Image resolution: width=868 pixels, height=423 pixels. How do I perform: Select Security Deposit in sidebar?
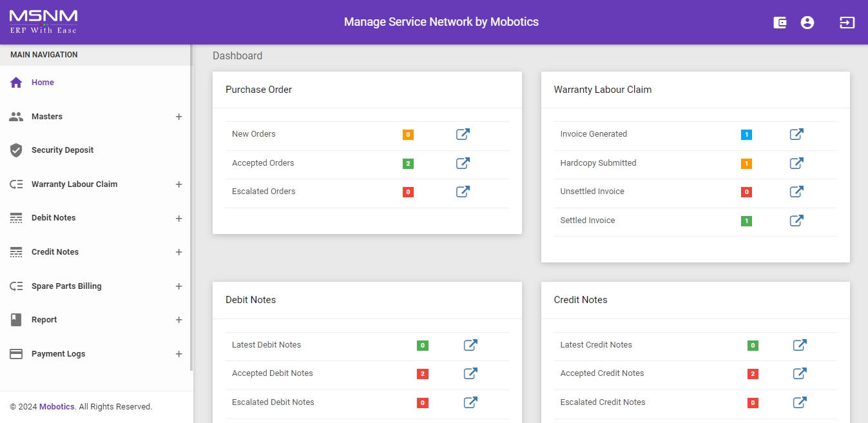click(62, 150)
